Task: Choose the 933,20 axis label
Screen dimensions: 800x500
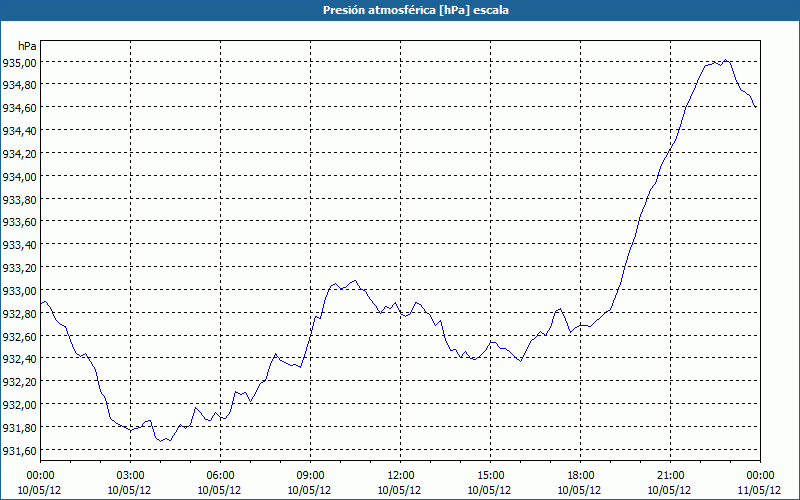Action: point(20,268)
